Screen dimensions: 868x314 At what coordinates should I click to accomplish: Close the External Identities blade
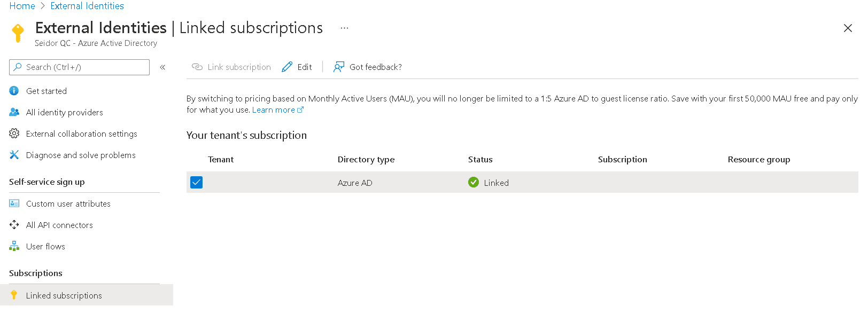(x=848, y=28)
